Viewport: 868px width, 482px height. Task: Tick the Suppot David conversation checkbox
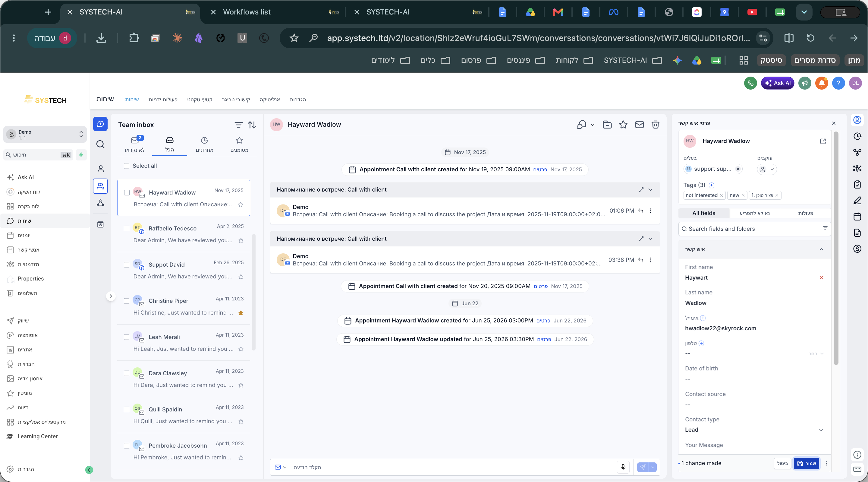(x=126, y=265)
